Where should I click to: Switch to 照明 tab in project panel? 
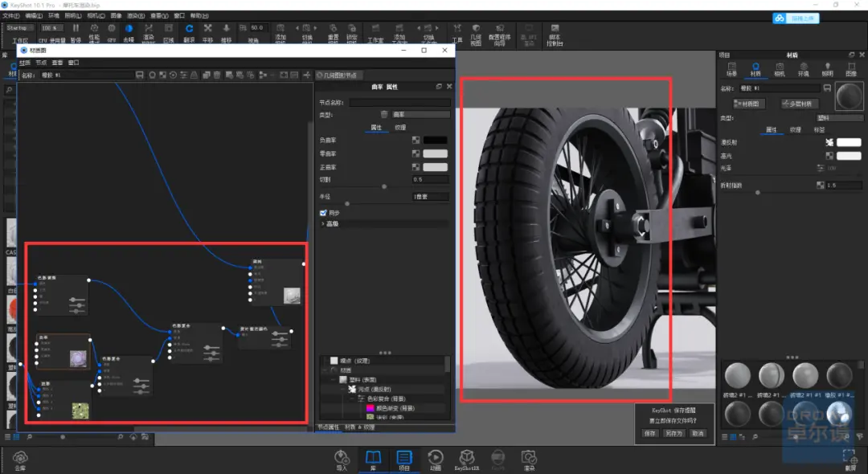[827, 69]
